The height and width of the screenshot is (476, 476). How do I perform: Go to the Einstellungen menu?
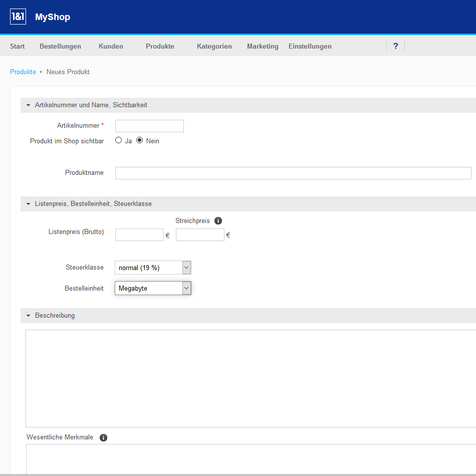(x=310, y=46)
